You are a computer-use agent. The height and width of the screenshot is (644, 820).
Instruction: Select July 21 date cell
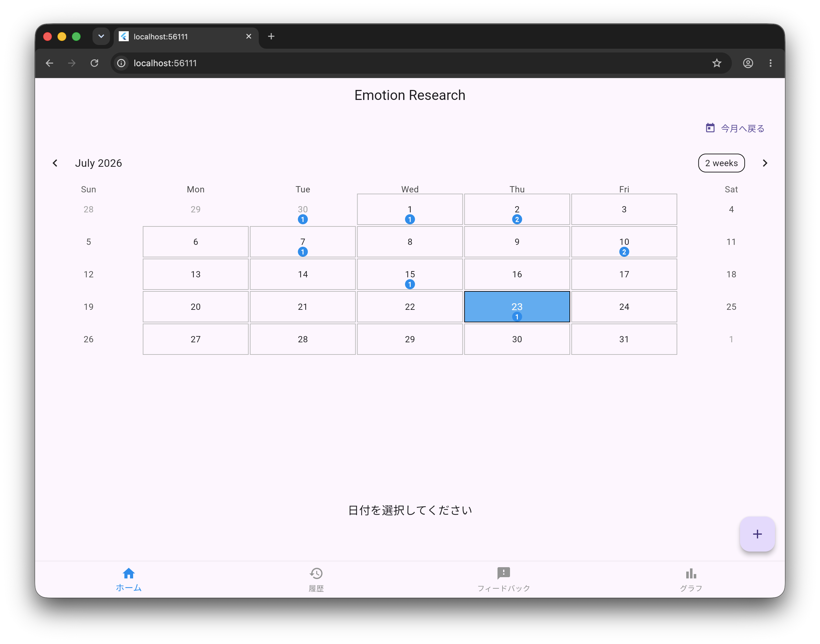tap(302, 307)
